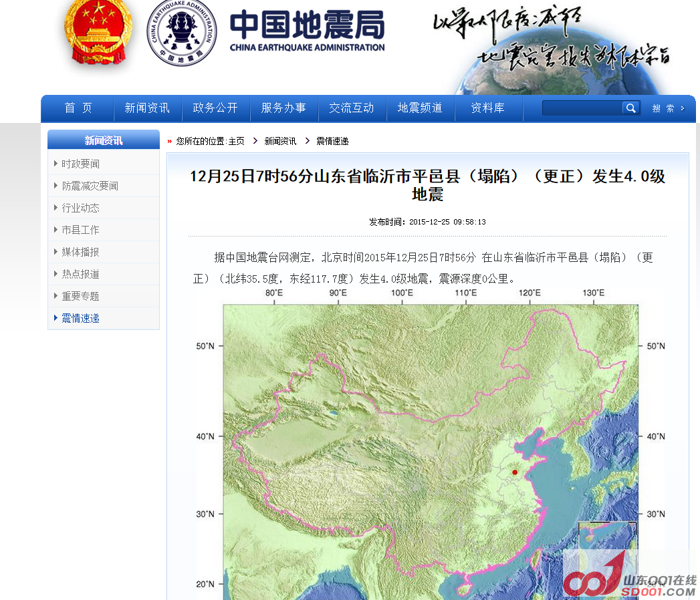Open the 新闻资讯 navigation menu
Image resolution: width=700 pixels, height=600 pixels.
(x=147, y=108)
